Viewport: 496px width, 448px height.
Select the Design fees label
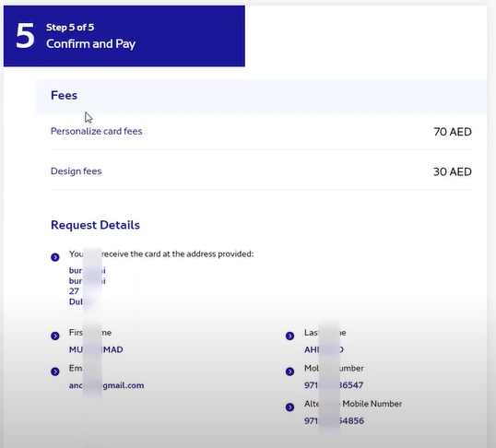click(77, 171)
